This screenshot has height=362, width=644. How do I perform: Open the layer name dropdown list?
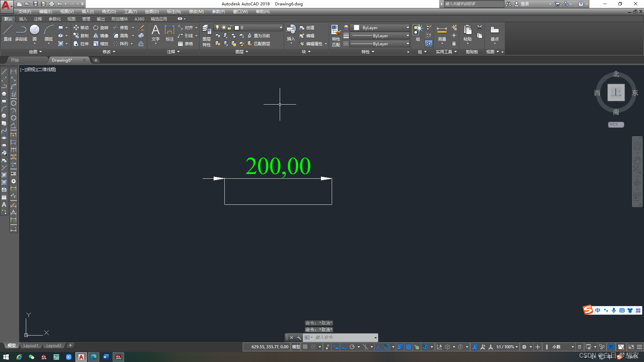click(281, 27)
